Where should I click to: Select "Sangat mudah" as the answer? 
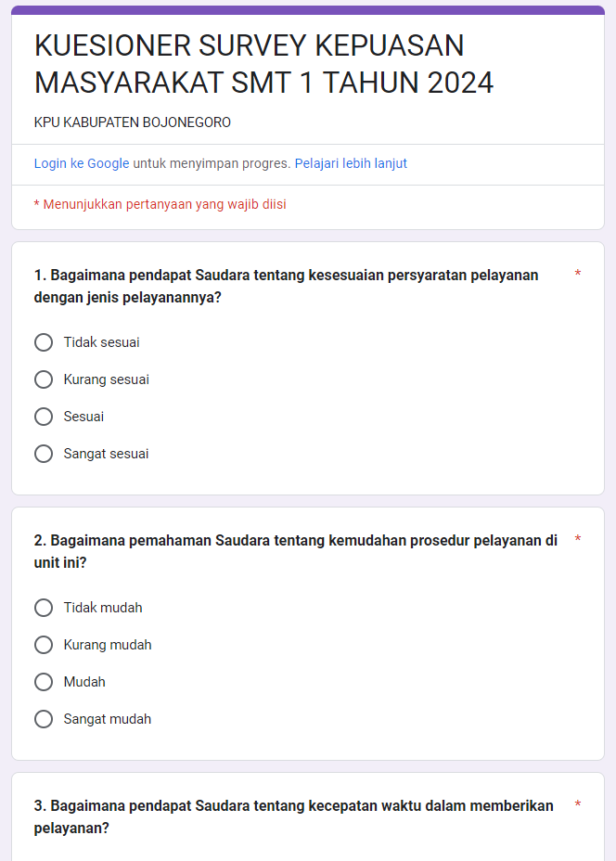44,719
